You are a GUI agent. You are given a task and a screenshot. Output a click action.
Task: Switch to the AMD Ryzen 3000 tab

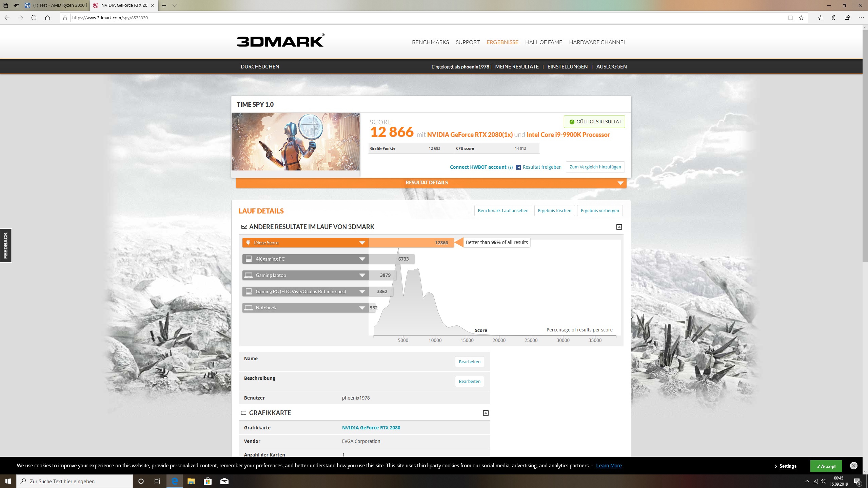(56, 5)
